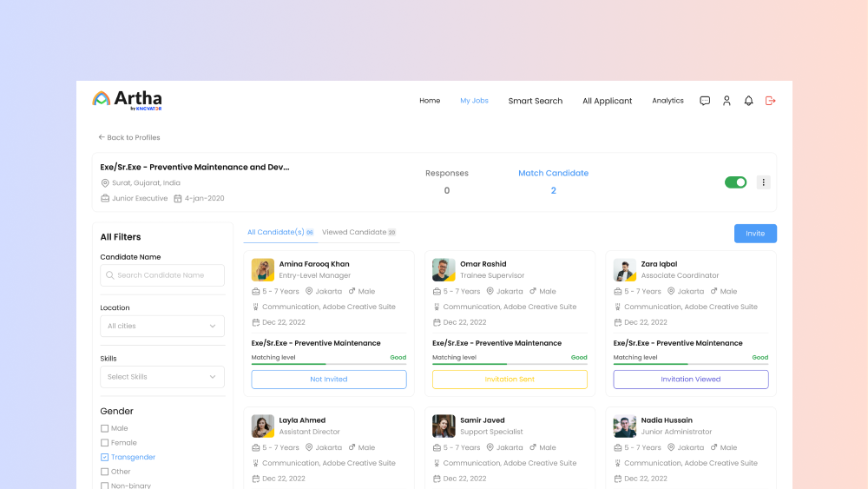Click Invitation Viewed for Zara Iqbal
Image resolution: width=868 pixels, height=489 pixels.
(691, 380)
